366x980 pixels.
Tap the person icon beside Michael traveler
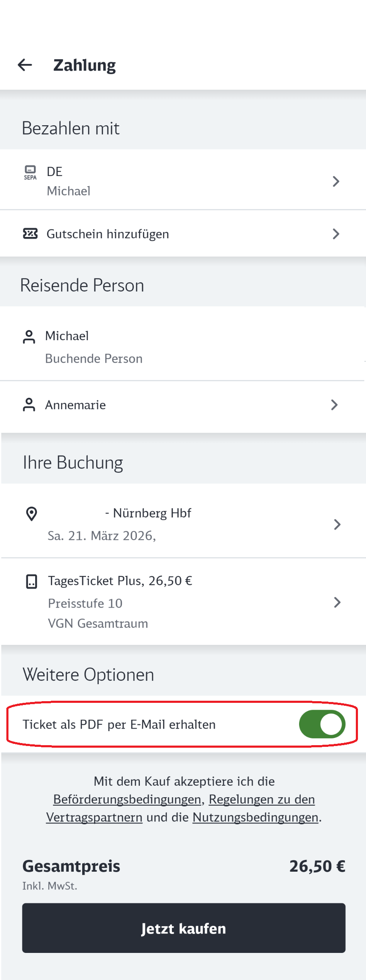tap(29, 337)
